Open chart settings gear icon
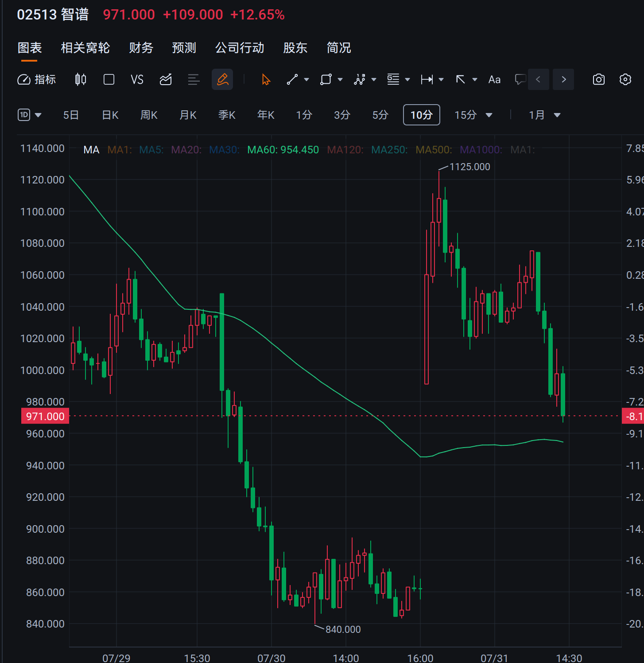Screen dimensions: 644x663 pyautogui.click(x=625, y=79)
